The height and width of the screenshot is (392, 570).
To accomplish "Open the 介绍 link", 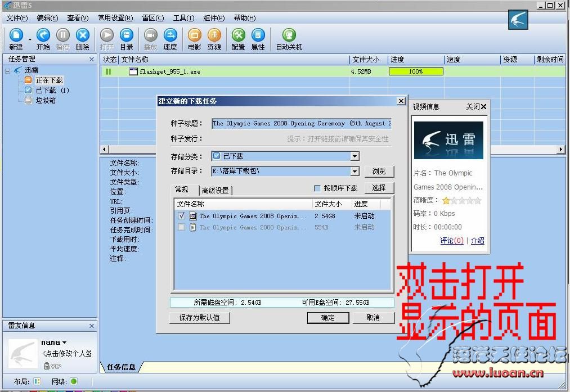I will click(477, 241).
